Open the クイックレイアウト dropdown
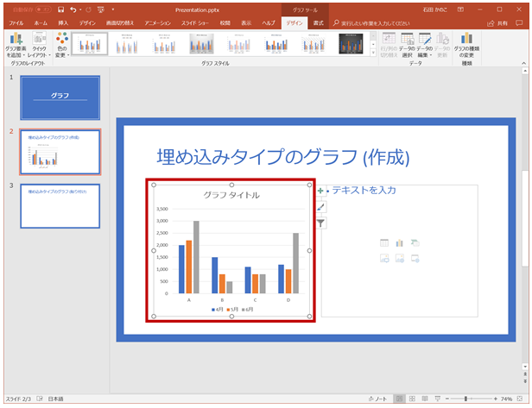This screenshot has height=408, width=532. 40,45
